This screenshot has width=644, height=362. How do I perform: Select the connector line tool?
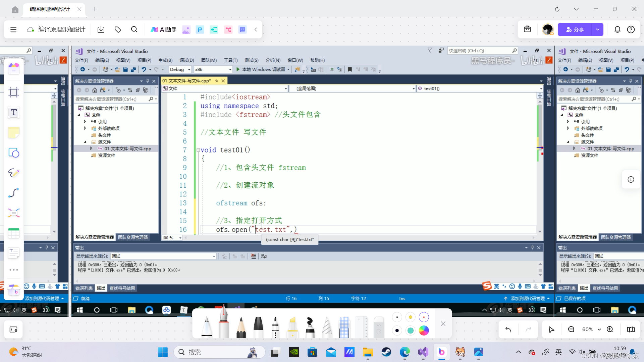14,193
